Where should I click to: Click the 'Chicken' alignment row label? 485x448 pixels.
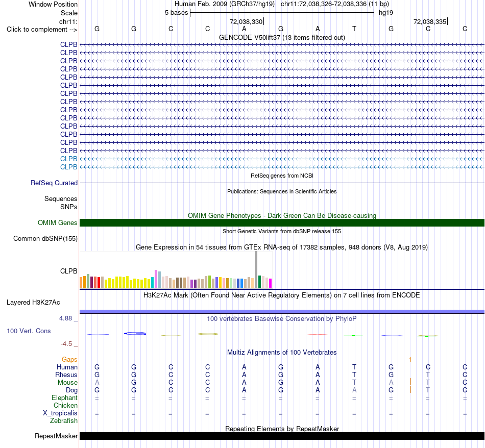click(x=65, y=405)
